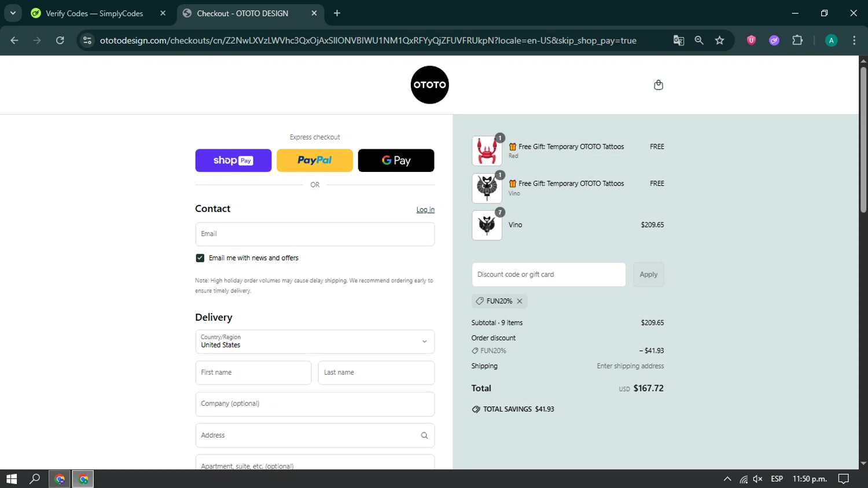This screenshot has height=488, width=868.
Task: Open the Extensions puzzle icon
Action: 797,40
